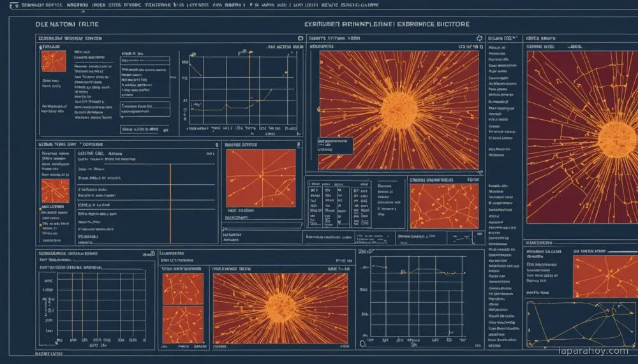The height and width of the screenshot is (364, 638).
Task: Click the small icon starting the top bar
Action: tap(14, 5)
